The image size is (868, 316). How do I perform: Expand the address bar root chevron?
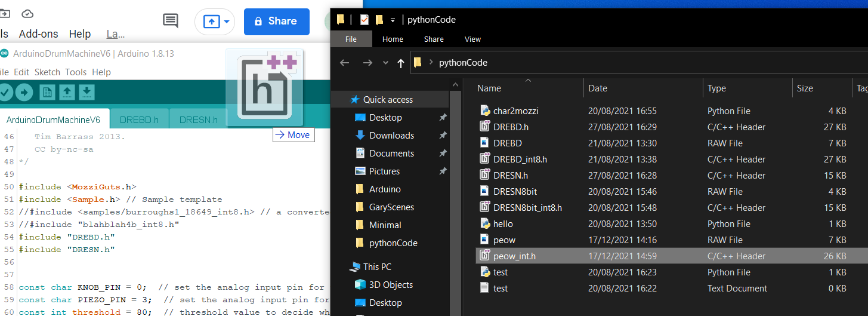coord(431,62)
